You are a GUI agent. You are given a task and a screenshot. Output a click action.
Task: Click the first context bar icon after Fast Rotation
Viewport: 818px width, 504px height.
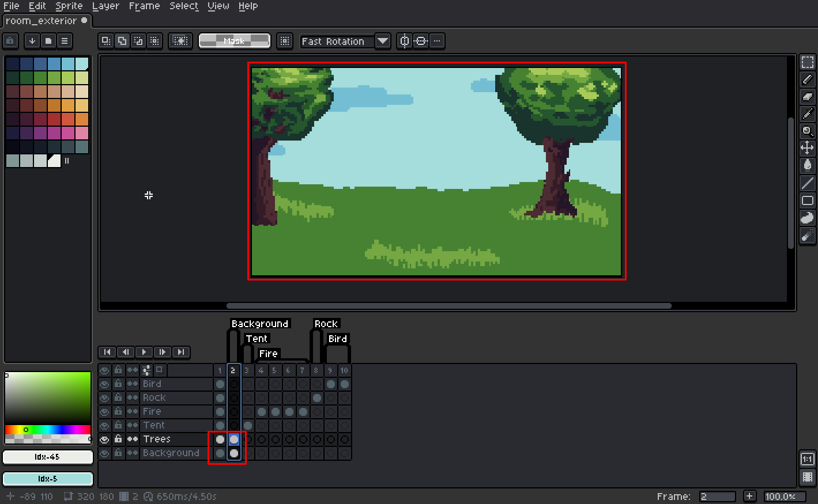[405, 41]
